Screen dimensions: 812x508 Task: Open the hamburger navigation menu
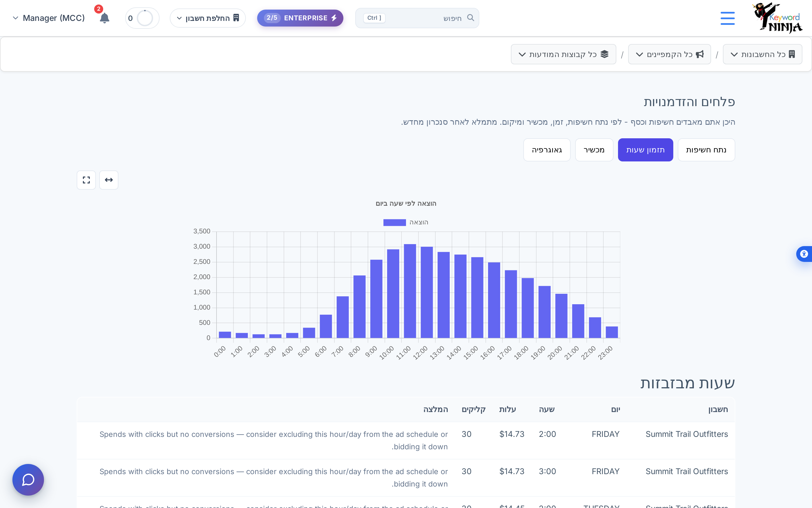click(727, 18)
